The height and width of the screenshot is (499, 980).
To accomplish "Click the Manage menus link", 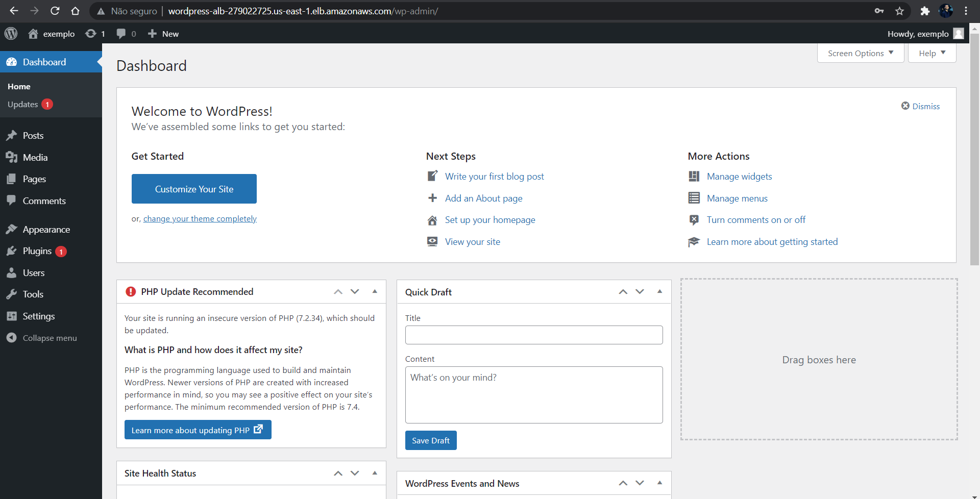I will click(737, 198).
